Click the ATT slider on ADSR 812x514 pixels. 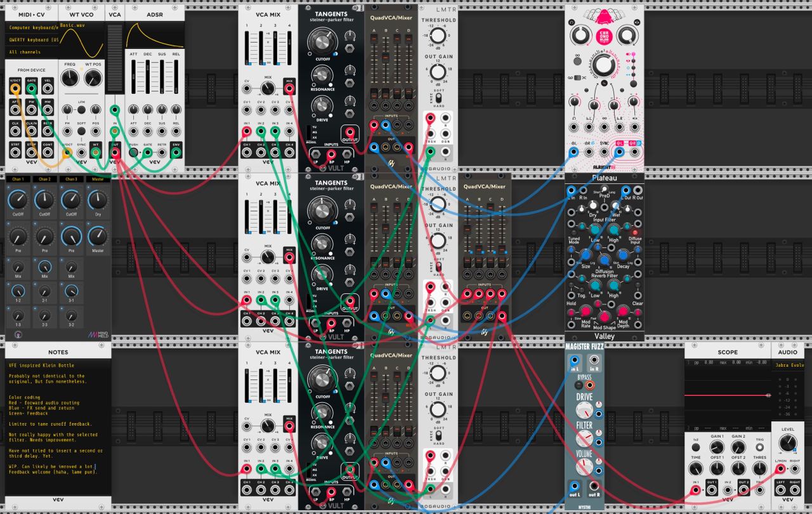click(x=134, y=76)
